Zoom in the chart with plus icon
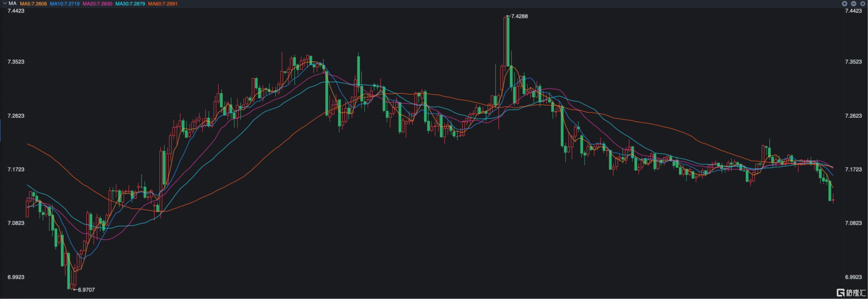 point(844,4)
